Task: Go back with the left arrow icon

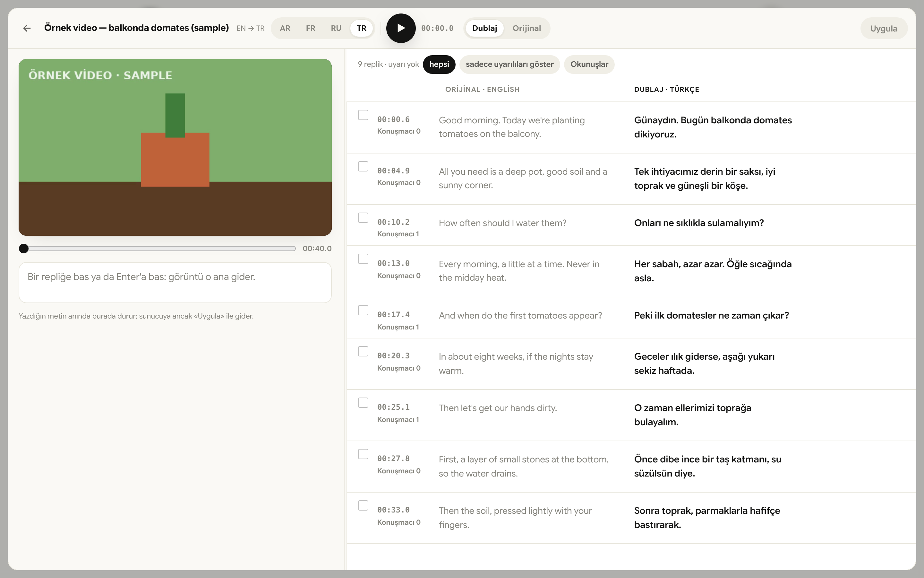Action: tap(27, 28)
